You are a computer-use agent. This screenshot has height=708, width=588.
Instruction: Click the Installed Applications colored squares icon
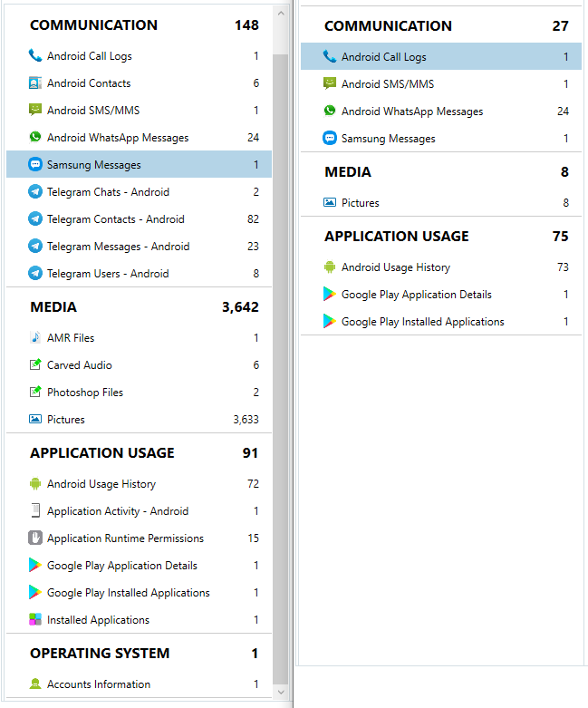pos(35,619)
